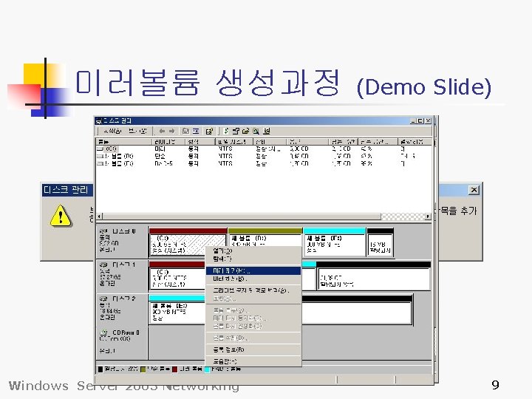532x399 pixels.
Task: Click the Disk 0 drive icon in graphical pane
Action: (x=104, y=231)
